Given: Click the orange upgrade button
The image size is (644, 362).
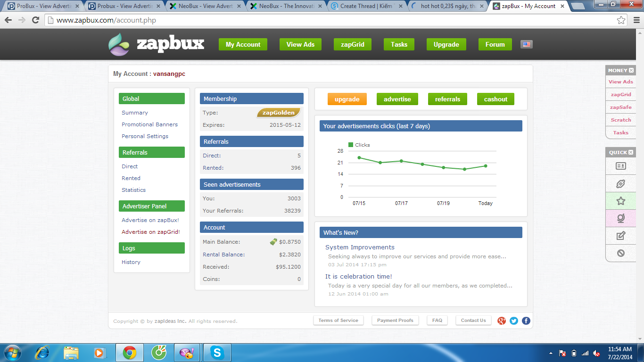Looking at the screenshot, I should (347, 99).
